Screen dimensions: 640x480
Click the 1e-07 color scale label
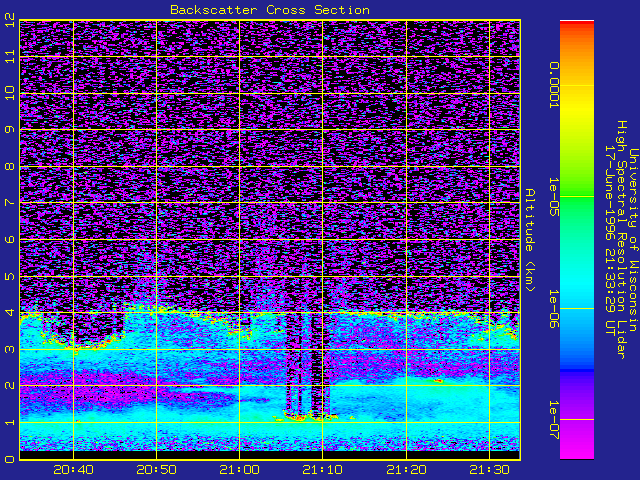[553, 420]
